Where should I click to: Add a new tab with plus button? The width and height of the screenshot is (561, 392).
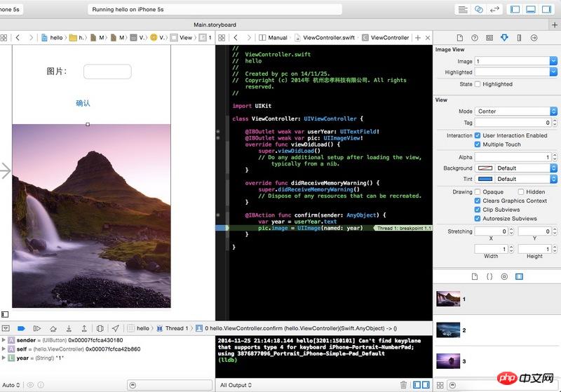pos(555,25)
